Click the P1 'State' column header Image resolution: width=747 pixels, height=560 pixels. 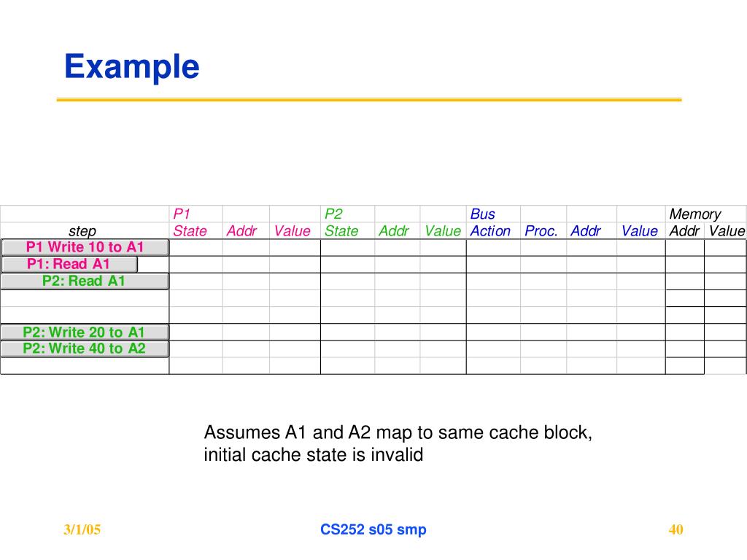(190, 231)
